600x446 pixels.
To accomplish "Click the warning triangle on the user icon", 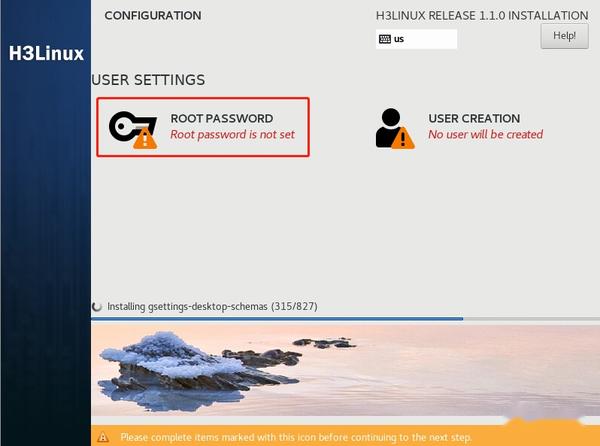I will (x=403, y=138).
